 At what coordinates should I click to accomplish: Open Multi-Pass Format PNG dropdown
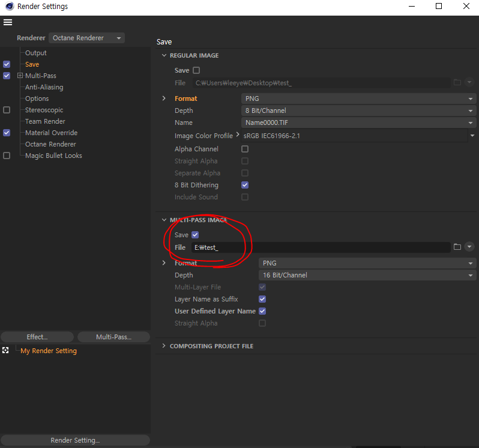(x=367, y=263)
